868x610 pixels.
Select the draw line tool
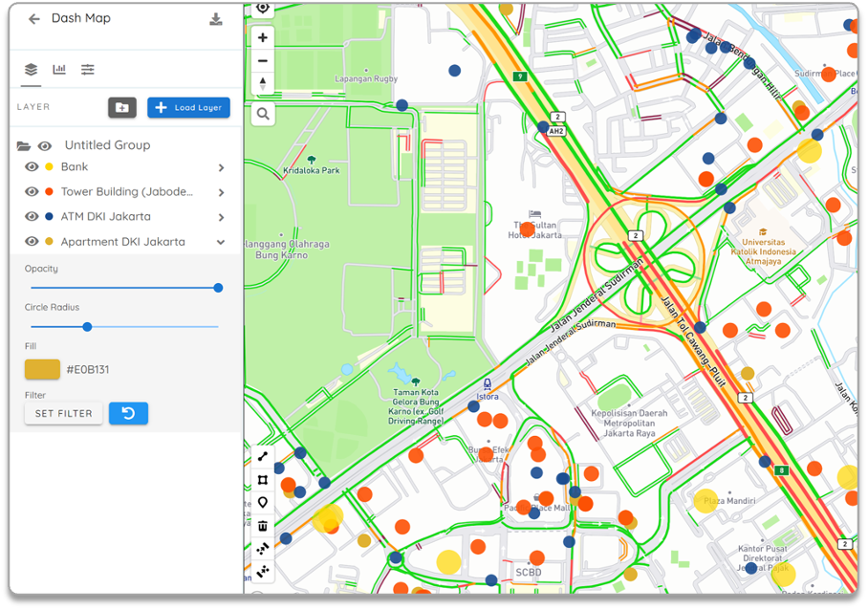(x=263, y=457)
